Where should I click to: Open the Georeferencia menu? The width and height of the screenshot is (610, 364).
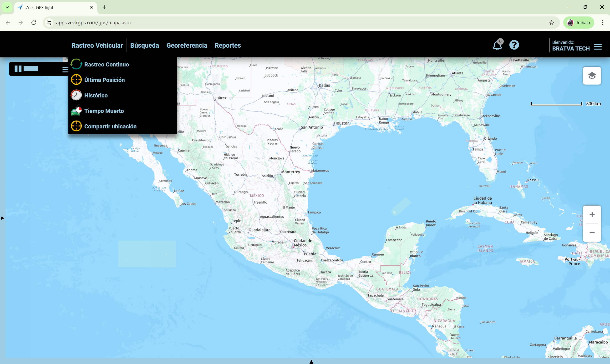click(x=187, y=45)
